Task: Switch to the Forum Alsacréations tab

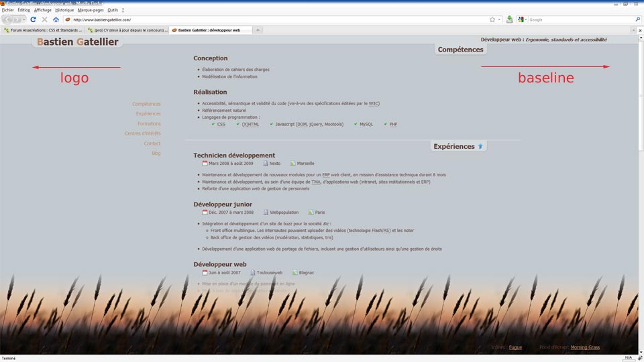Action: (x=43, y=30)
